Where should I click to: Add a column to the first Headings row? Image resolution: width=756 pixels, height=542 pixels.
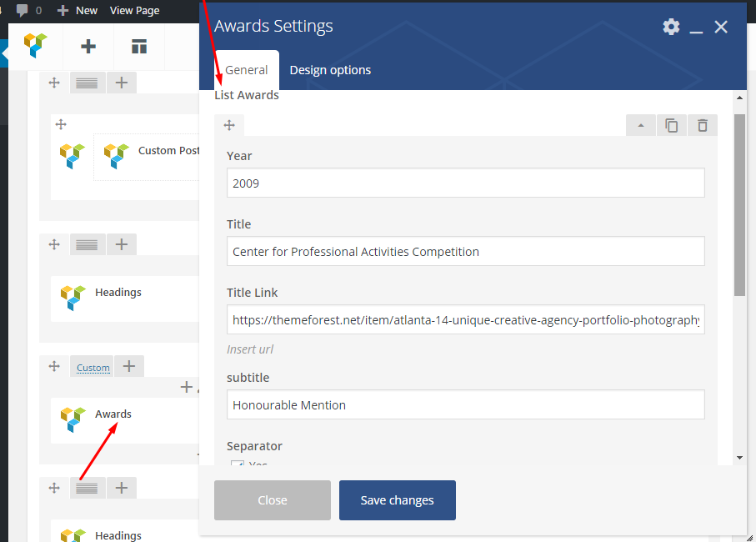[122, 244]
